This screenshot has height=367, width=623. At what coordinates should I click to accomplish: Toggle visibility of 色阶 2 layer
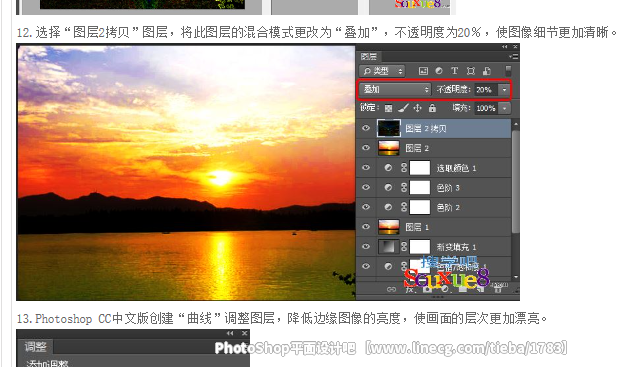click(366, 207)
